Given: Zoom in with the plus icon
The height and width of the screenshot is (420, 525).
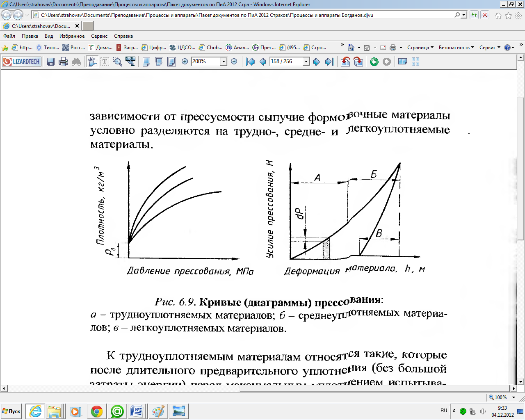Looking at the screenshot, I should (x=185, y=62).
